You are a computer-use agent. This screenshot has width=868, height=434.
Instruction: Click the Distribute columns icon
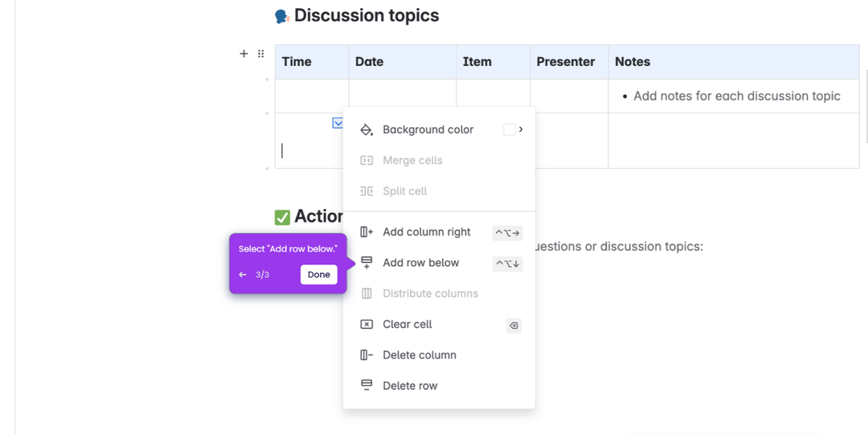click(x=366, y=293)
